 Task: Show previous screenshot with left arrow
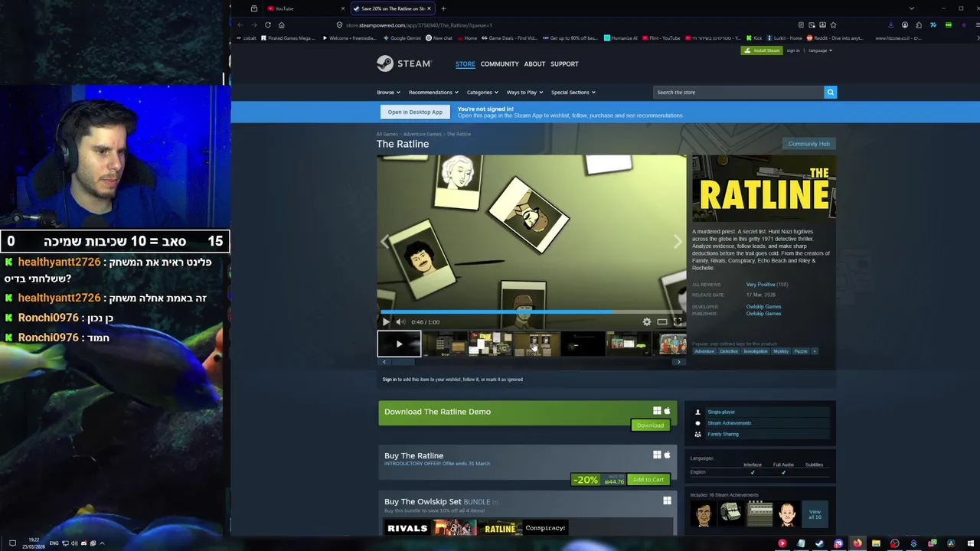[x=385, y=242]
